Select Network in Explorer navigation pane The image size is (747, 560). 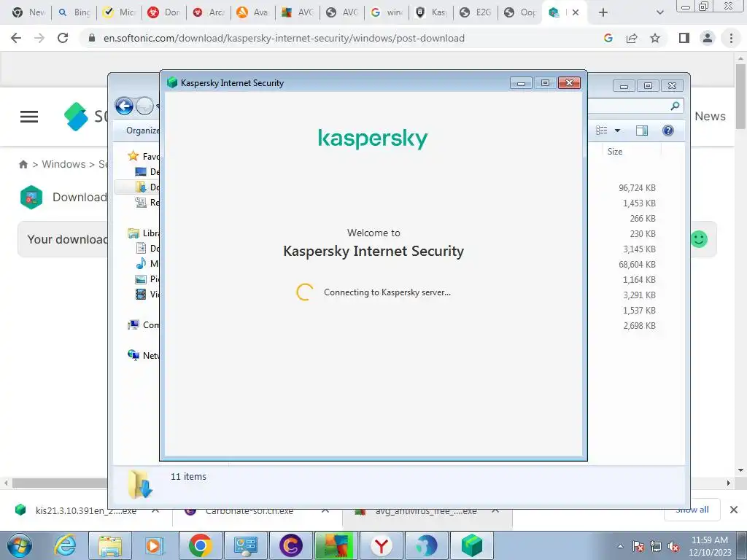(x=144, y=355)
